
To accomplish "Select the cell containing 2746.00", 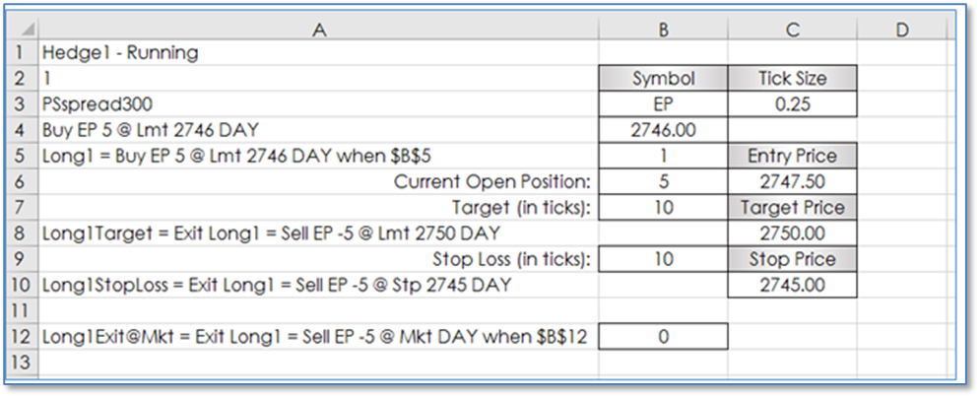I will 663,130.
